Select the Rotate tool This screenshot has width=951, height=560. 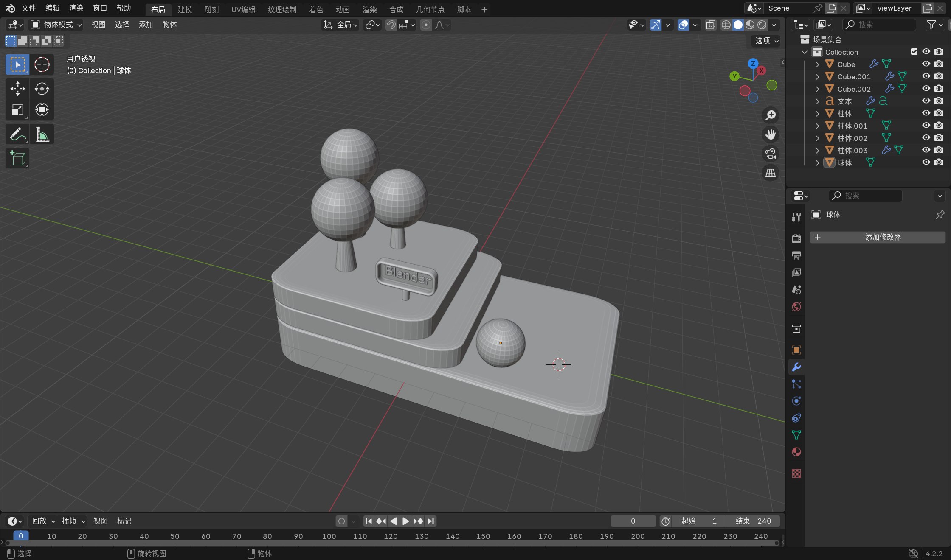pyautogui.click(x=42, y=89)
